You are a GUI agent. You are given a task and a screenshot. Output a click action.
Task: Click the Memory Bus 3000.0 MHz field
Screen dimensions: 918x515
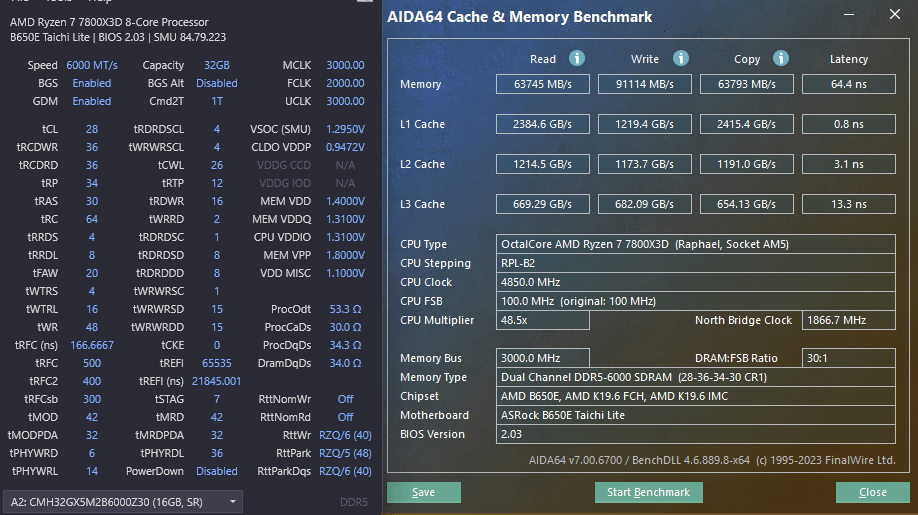(543, 358)
